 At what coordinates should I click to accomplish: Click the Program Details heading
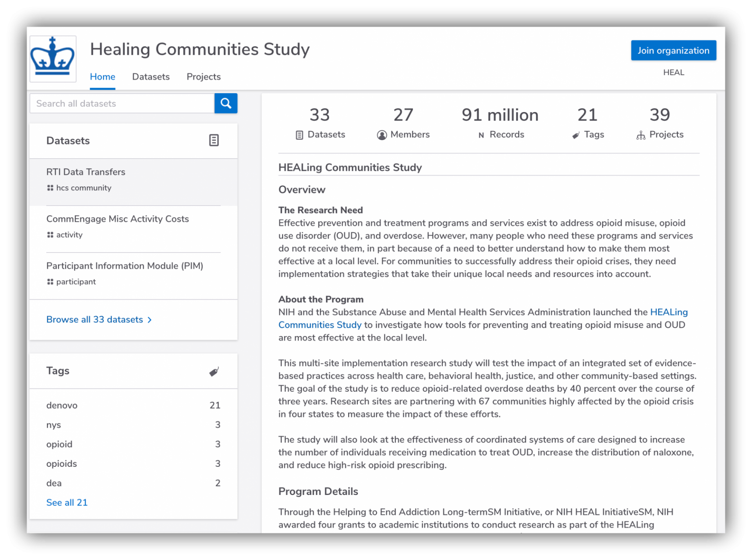[x=318, y=491]
